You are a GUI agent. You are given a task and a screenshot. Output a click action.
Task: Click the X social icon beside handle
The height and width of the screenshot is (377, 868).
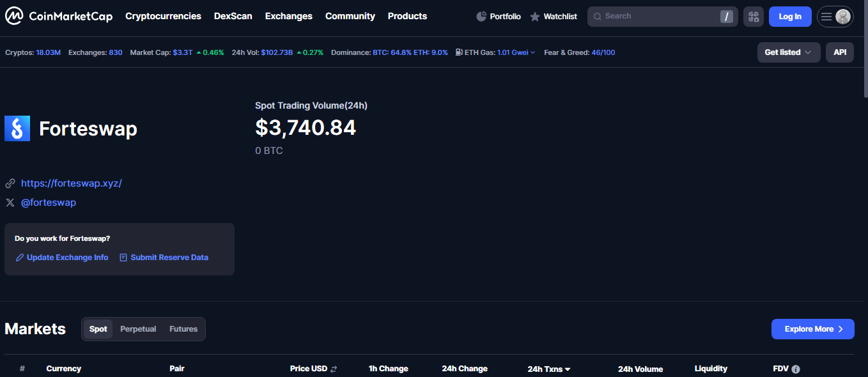[10, 203]
